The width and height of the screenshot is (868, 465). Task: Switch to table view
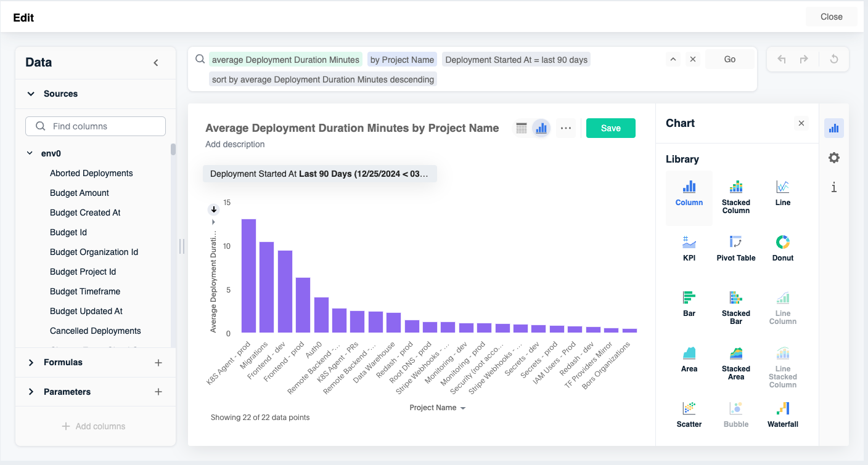tap(522, 128)
